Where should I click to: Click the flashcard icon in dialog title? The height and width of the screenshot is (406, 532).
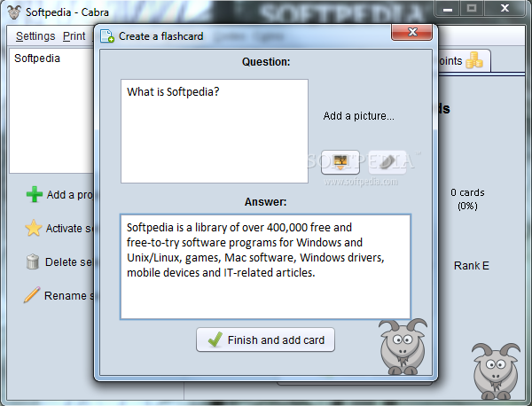point(107,36)
